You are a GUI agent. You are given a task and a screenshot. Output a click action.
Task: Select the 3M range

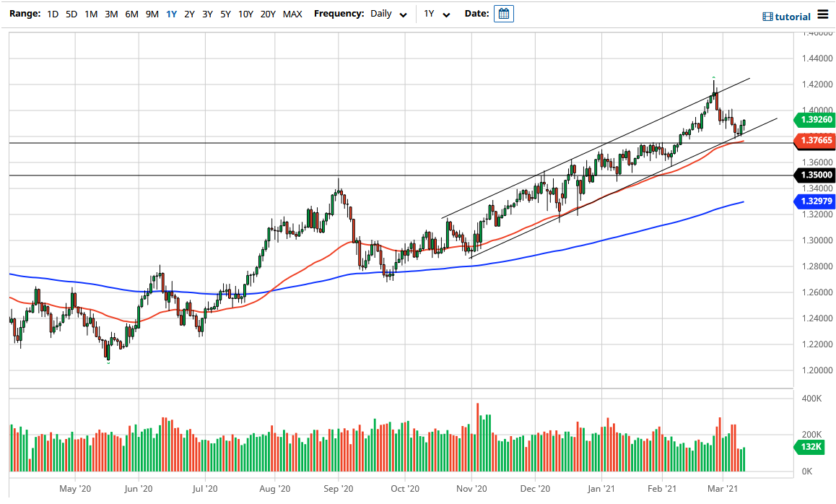click(111, 14)
